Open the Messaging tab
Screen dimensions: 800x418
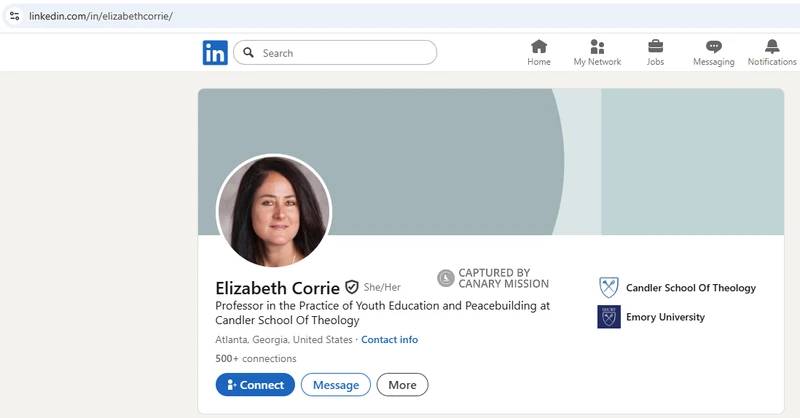pyautogui.click(x=713, y=53)
